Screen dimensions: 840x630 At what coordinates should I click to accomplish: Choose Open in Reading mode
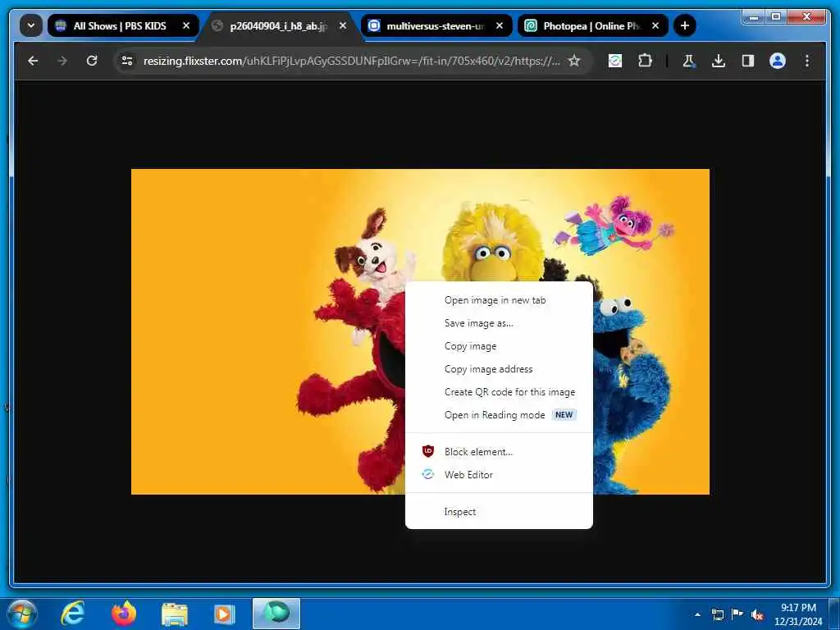(499, 415)
